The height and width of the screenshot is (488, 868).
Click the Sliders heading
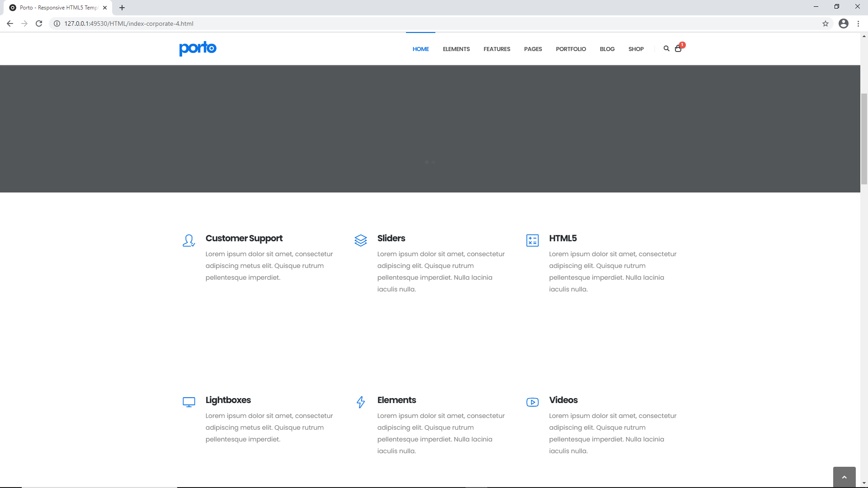[x=391, y=238]
